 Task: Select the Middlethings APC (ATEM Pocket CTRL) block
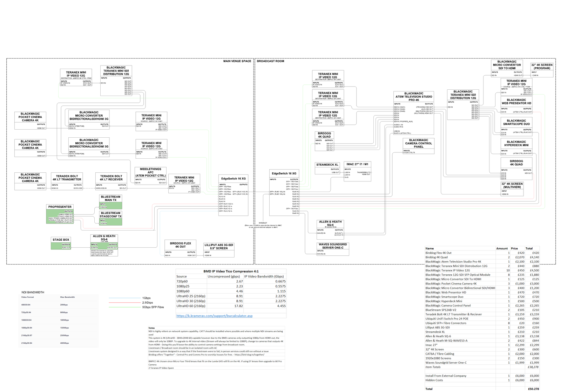click(150, 176)
